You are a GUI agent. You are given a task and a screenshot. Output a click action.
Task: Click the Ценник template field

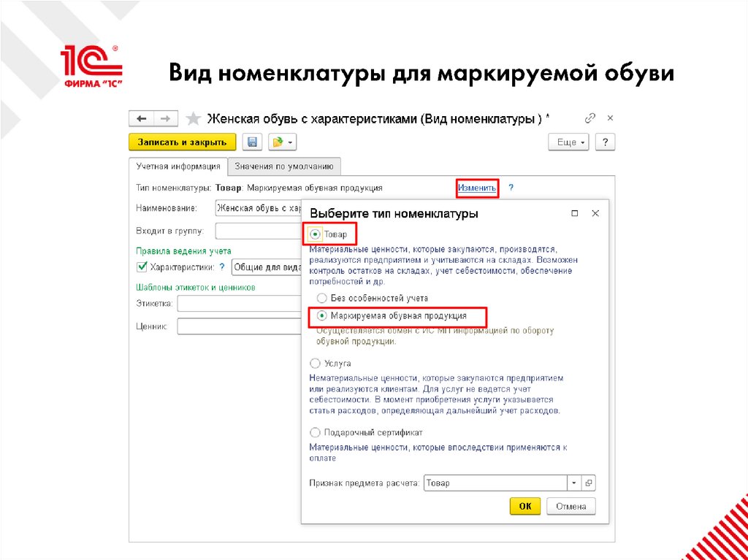(x=239, y=327)
